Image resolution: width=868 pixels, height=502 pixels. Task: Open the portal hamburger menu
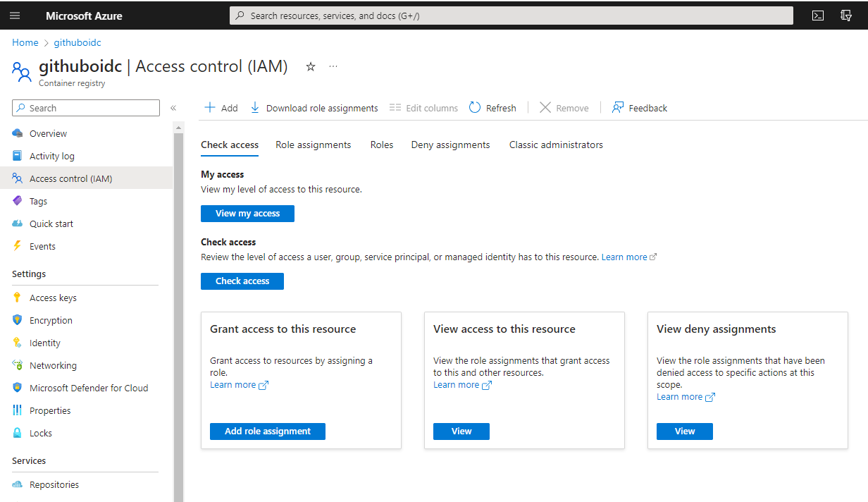coord(15,16)
